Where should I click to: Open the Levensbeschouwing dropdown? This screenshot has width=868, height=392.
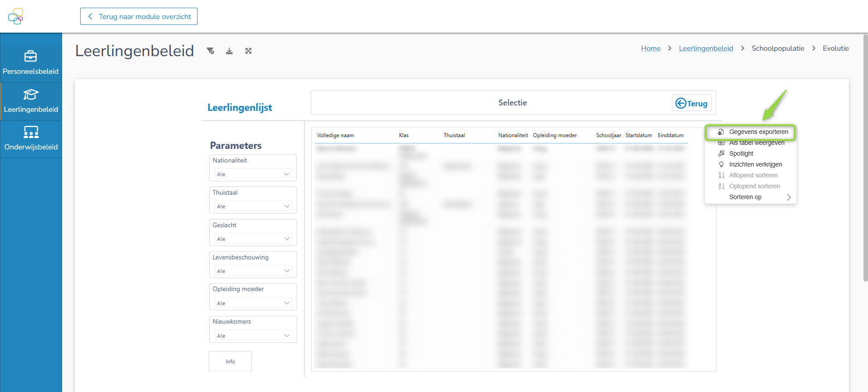[253, 271]
